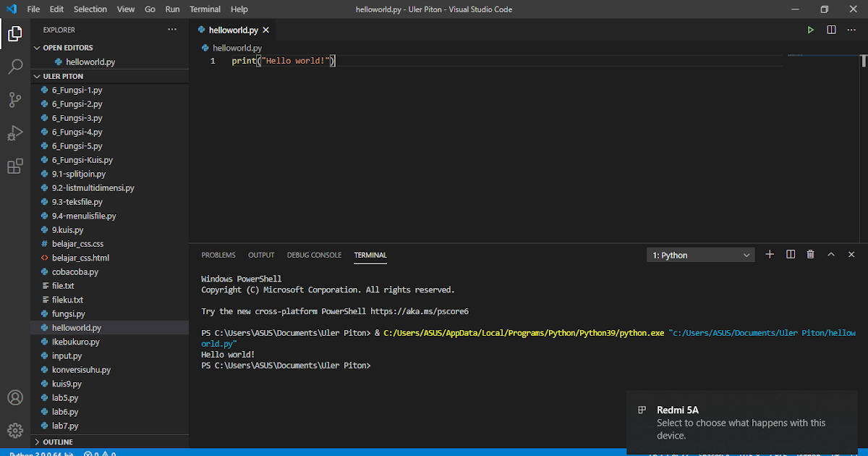Split the editor to the right
The image size is (868, 456).
click(830, 30)
